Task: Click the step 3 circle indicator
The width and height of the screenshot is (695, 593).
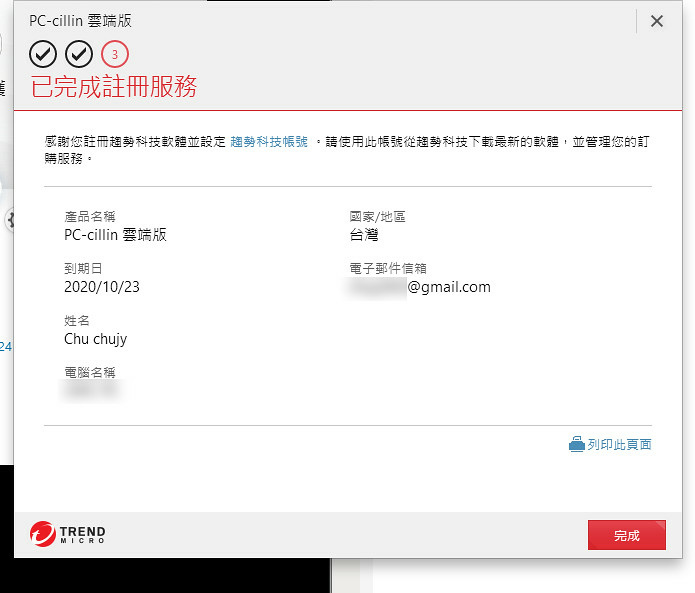Action: (115, 54)
